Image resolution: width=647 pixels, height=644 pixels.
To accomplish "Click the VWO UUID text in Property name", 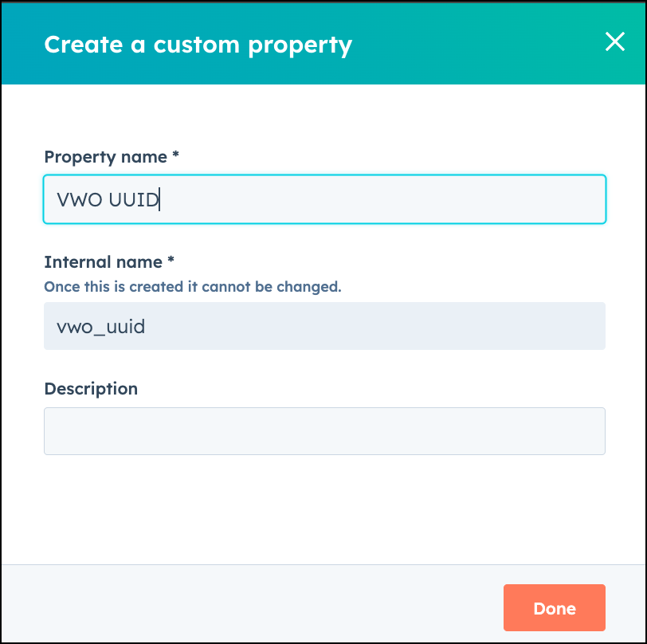I will tap(108, 200).
